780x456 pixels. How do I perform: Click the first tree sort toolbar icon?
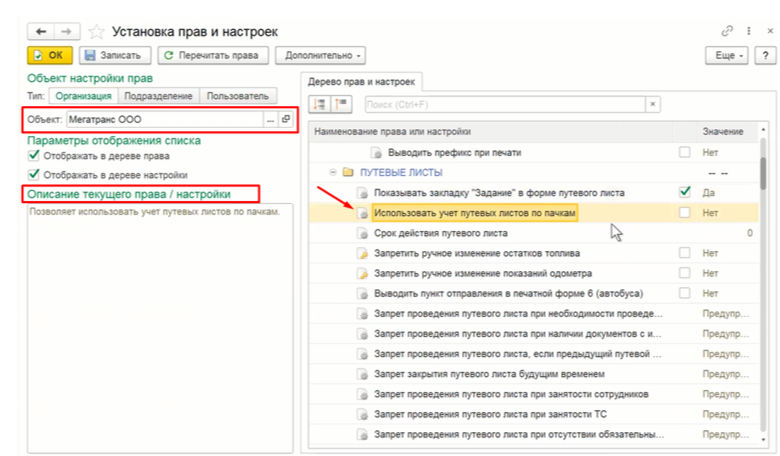(x=320, y=104)
